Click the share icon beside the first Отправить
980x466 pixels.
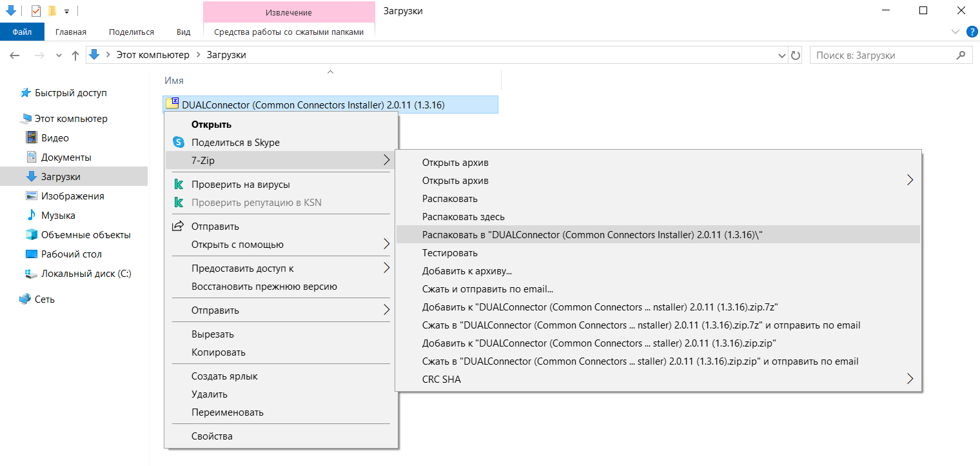point(178,226)
